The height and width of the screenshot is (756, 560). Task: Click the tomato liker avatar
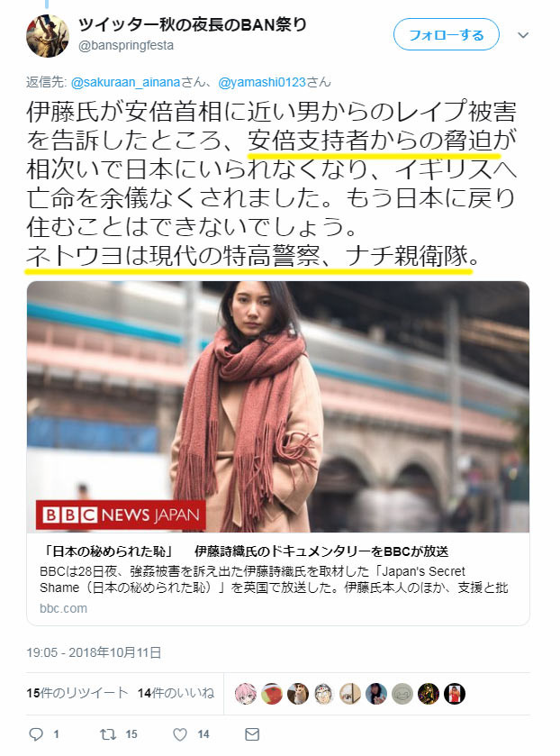pos(272,694)
